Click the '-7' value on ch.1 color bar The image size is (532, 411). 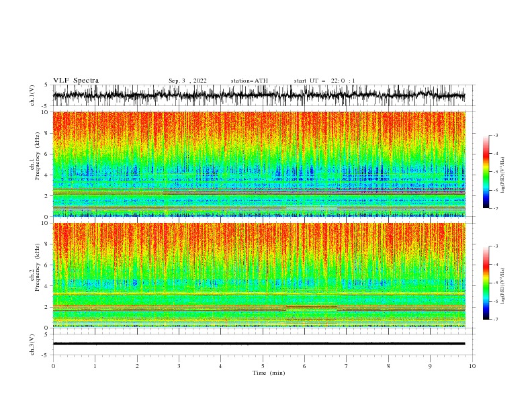point(495,208)
